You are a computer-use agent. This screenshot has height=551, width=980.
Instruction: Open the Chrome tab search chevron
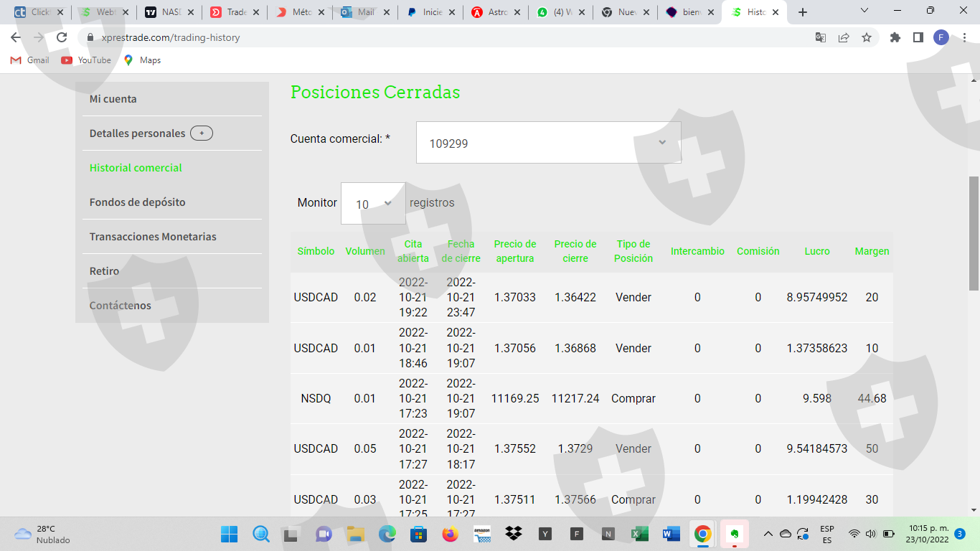point(864,11)
